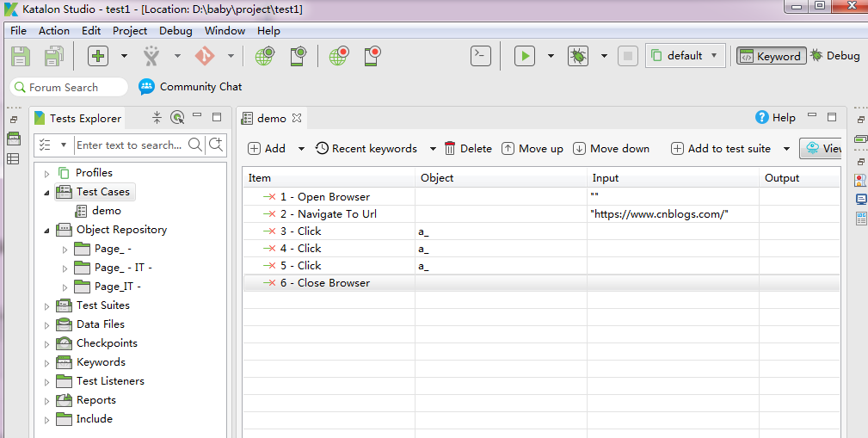Click the Move down button

click(611, 148)
